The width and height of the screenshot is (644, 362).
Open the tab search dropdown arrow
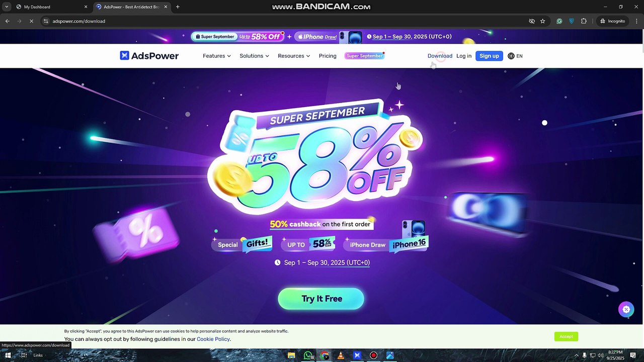pyautogui.click(x=7, y=7)
